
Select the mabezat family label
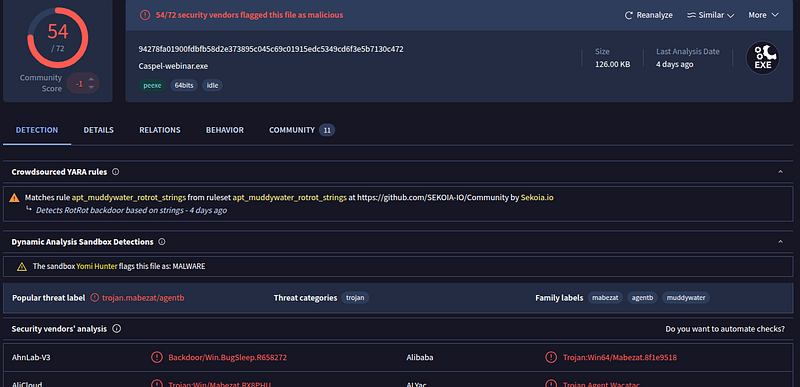(x=605, y=298)
